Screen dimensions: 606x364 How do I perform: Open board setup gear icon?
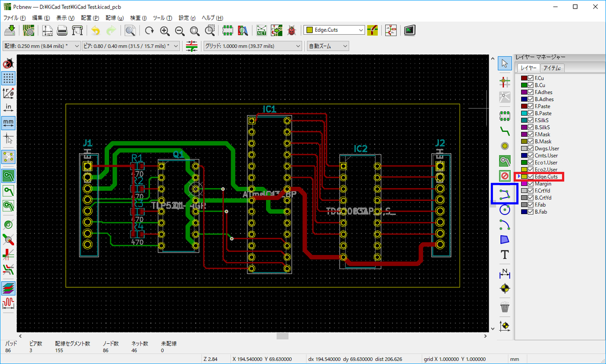click(x=28, y=30)
